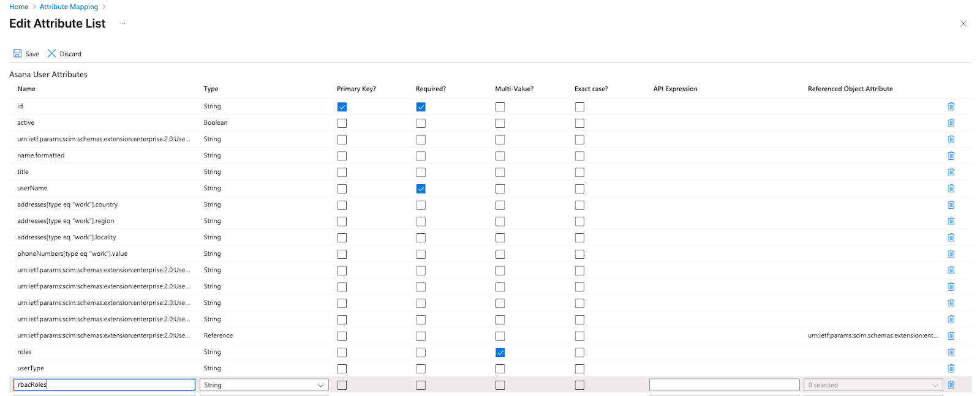The image size is (980, 396).
Task: Click the Save disk icon
Action: pos(18,54)
